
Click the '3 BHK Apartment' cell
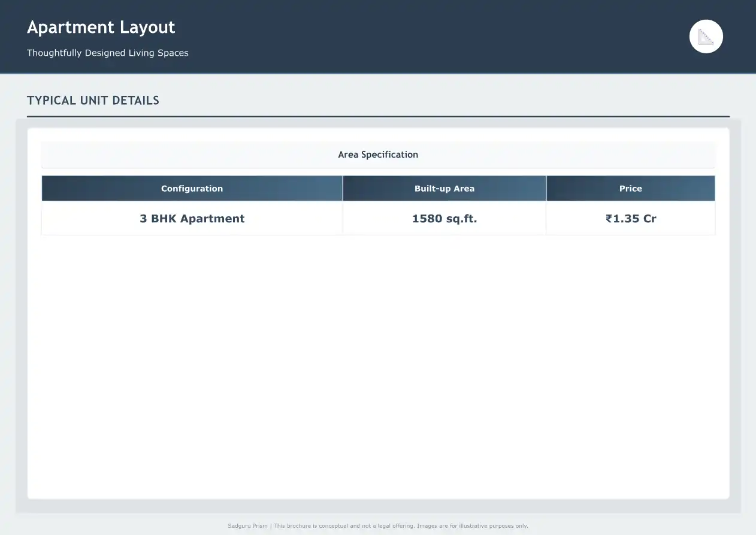click(x=192, y=219)
